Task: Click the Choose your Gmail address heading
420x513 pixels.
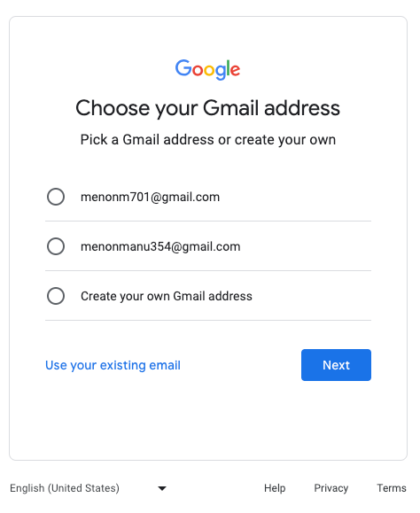Action: pos(207,108)
